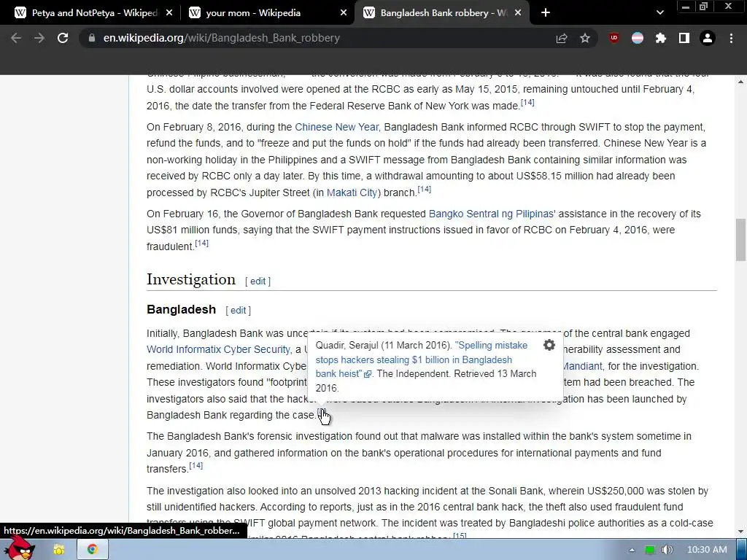Click the browser forward arrow
Screen dimensions: 747x560
click(39, 38)
